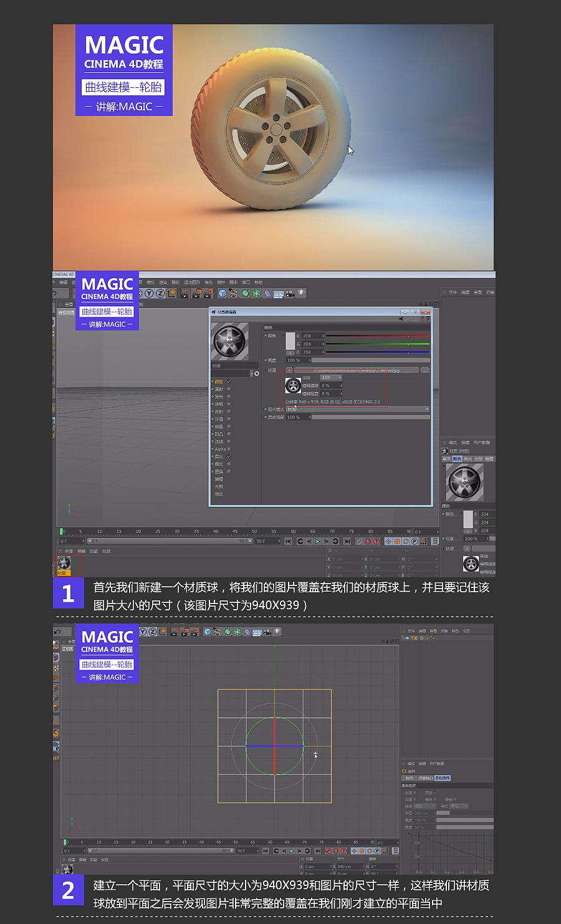Open the MIP sampling dropdown
This screenshot has width=561, height=924.
(330, 378)
